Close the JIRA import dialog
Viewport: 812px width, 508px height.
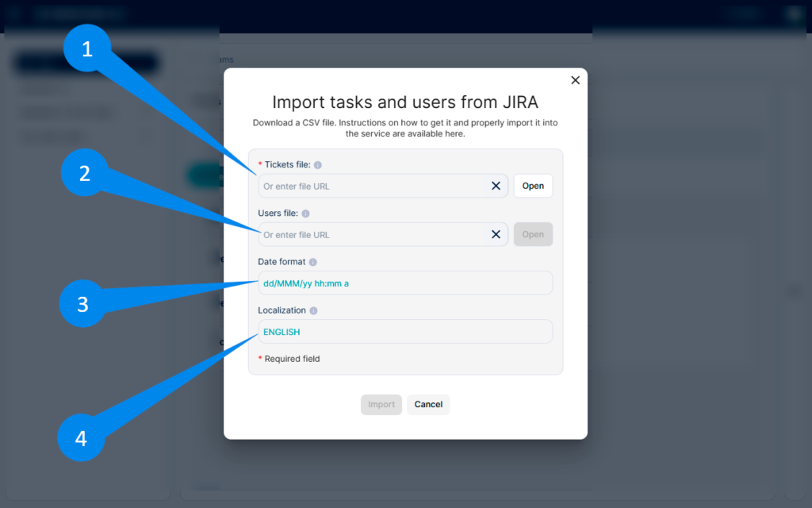coord(575,80)
